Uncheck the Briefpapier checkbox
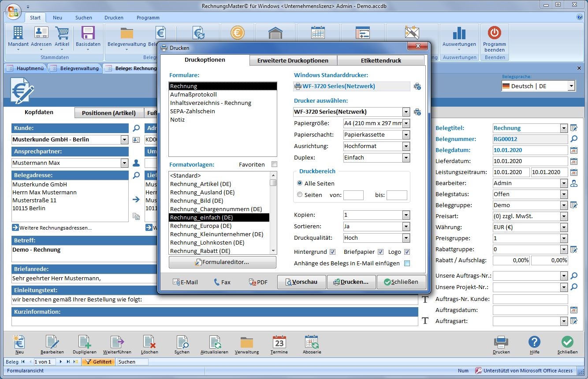Image resolution: width=588 pixels, height=379 pixels. [x=380, y=252]
